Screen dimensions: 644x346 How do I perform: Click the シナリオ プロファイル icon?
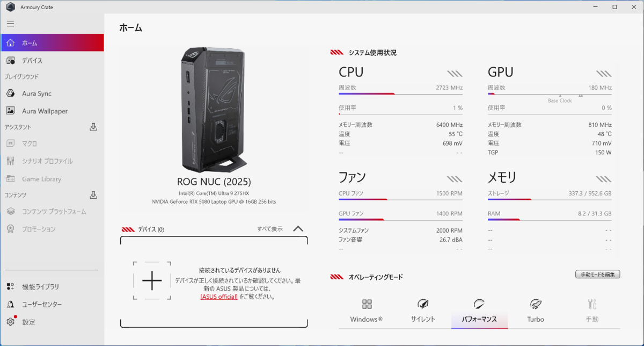pos(11,161)
